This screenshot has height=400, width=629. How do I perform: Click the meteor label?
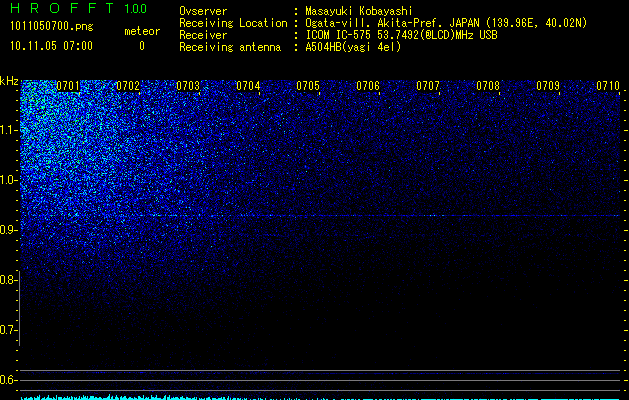pos(142,31)
